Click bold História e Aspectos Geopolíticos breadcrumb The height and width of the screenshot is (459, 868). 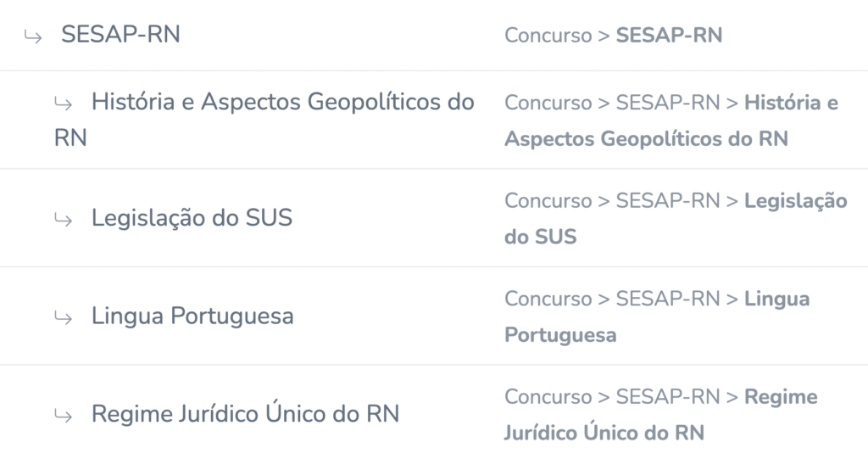[671, 120]
